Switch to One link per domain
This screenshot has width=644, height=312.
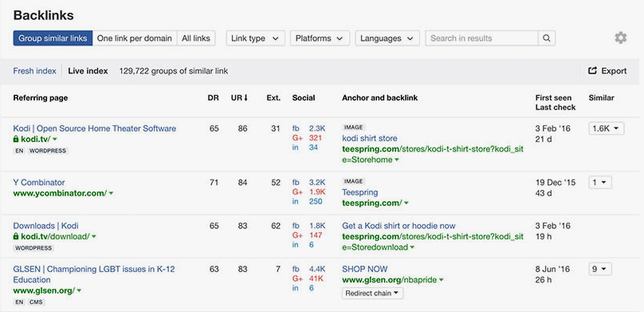pyautogui.click(x=135, y=38)
